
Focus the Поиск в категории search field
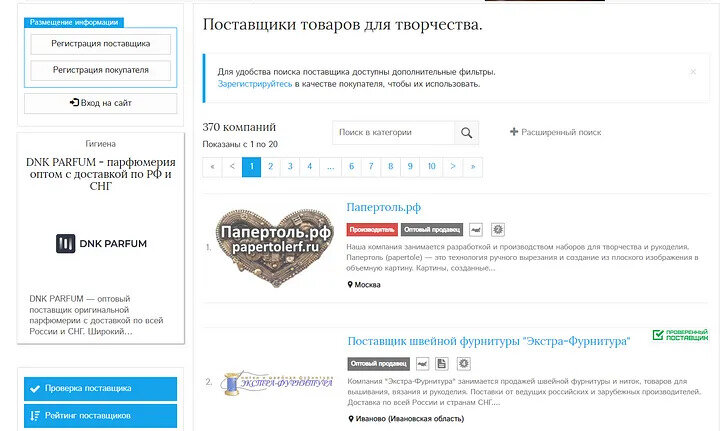tap(394, 133)
